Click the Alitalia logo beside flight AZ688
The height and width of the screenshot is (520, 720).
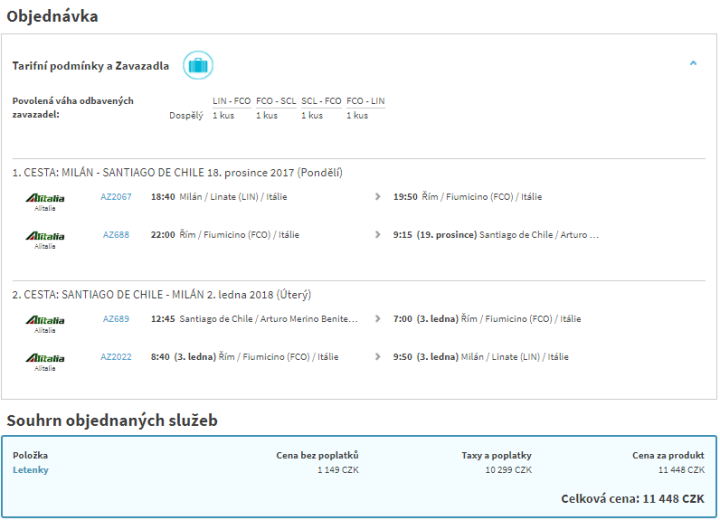coord(45,236)
